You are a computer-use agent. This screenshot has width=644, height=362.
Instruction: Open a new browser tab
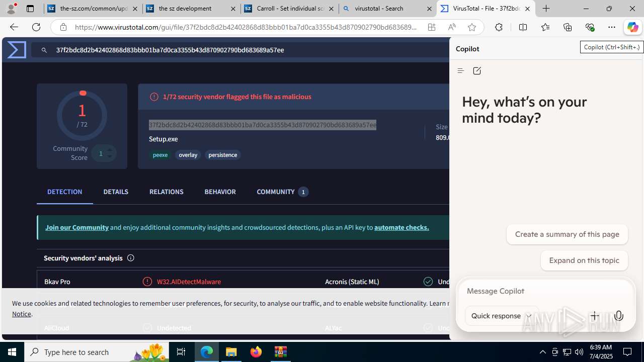(x=546, y=9)
